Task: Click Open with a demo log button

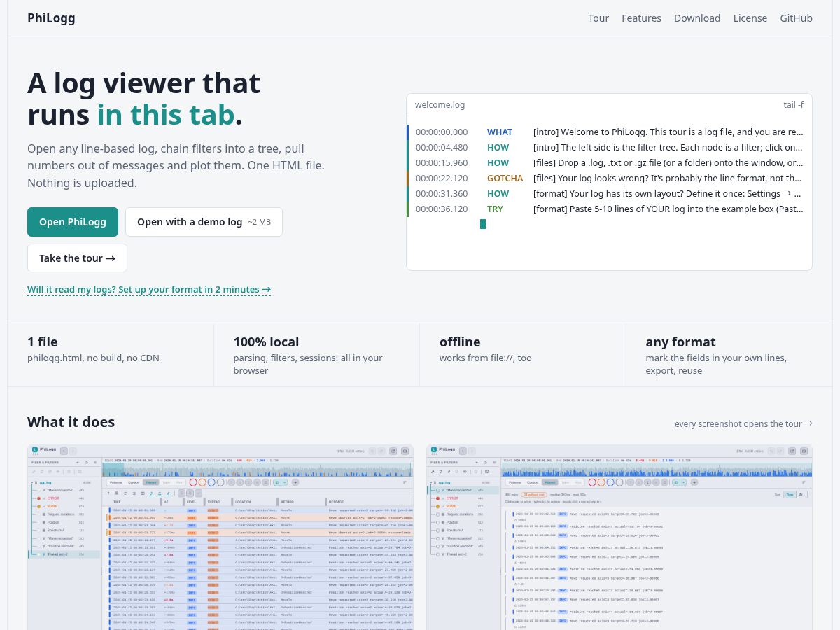Action: pos(204,222)
